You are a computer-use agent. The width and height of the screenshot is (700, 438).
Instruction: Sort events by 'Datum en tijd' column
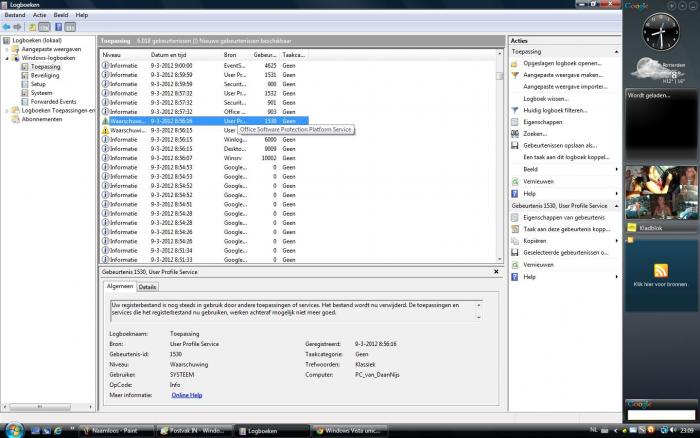pos(170,54)
